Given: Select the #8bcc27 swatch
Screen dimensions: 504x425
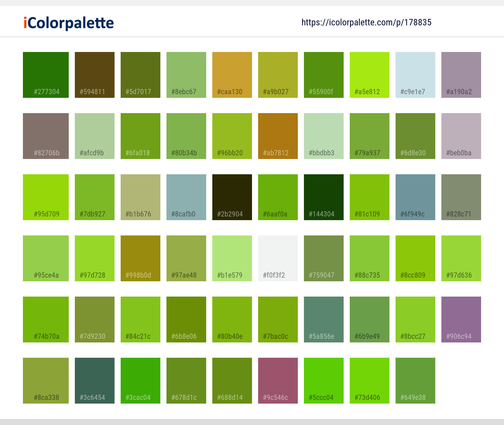Looking at the screenshot, I should [415, 320].
